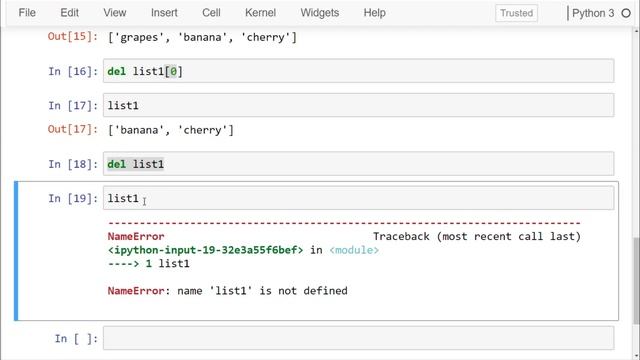The image size is (640, 360).
Task: Click into cell In [17] containing list1
Action: click(358, 105)
